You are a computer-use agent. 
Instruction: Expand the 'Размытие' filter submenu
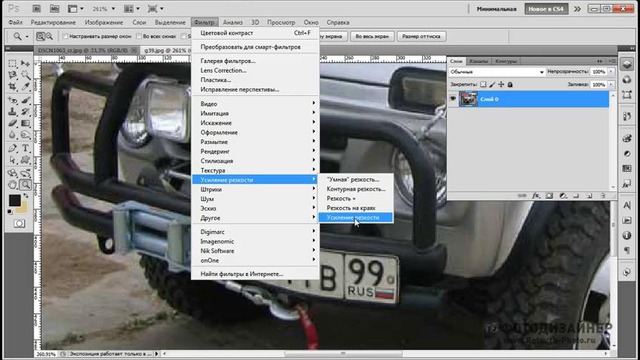(255, 142)
